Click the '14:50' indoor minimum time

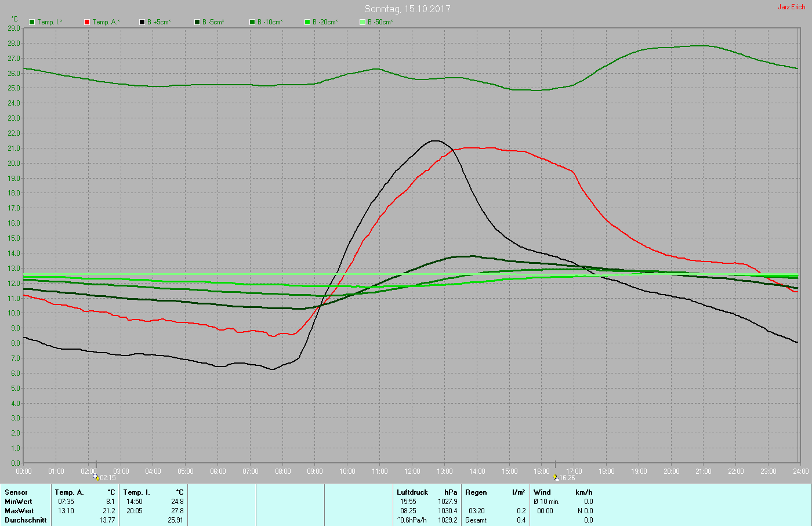tap(135, 502)
